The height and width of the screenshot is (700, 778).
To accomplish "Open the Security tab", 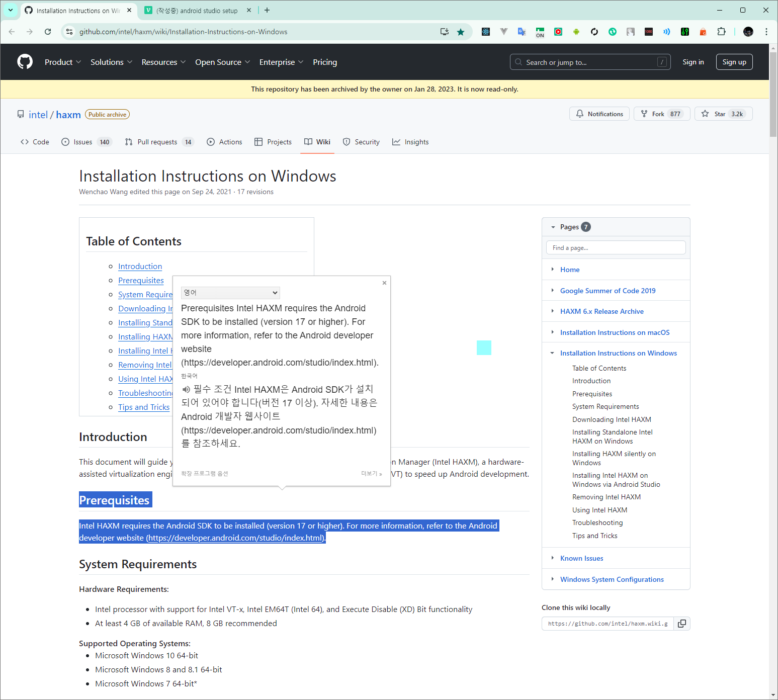I will (x=361, y=142).
